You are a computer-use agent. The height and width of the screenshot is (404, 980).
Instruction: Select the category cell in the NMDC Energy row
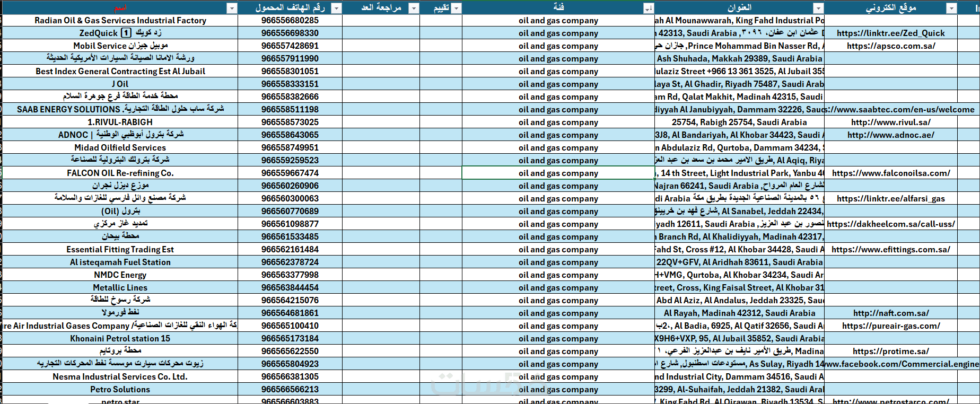(558, 275)
